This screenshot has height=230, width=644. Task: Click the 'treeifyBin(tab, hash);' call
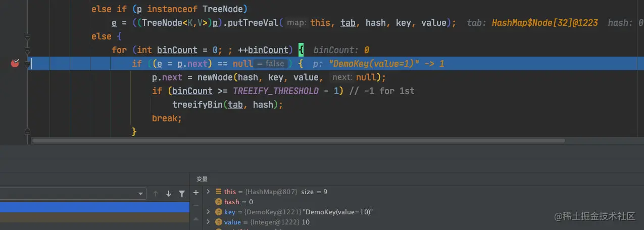pos(227,105)
